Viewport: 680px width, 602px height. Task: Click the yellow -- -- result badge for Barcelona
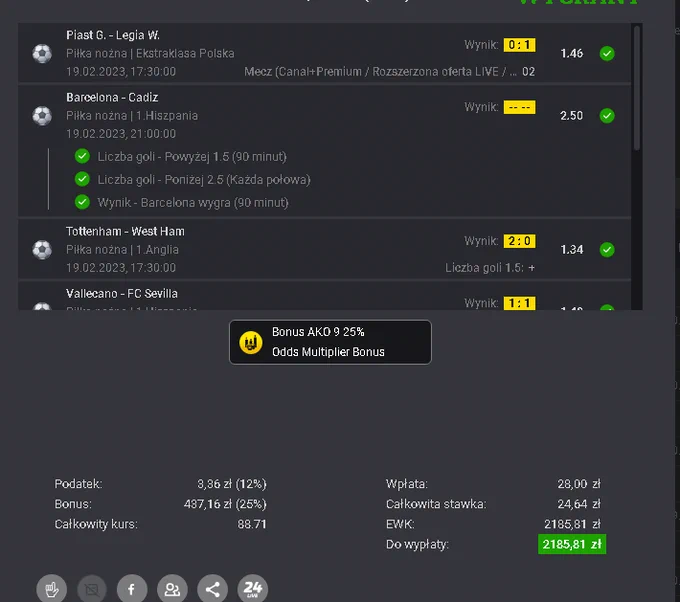click(519, 107)
